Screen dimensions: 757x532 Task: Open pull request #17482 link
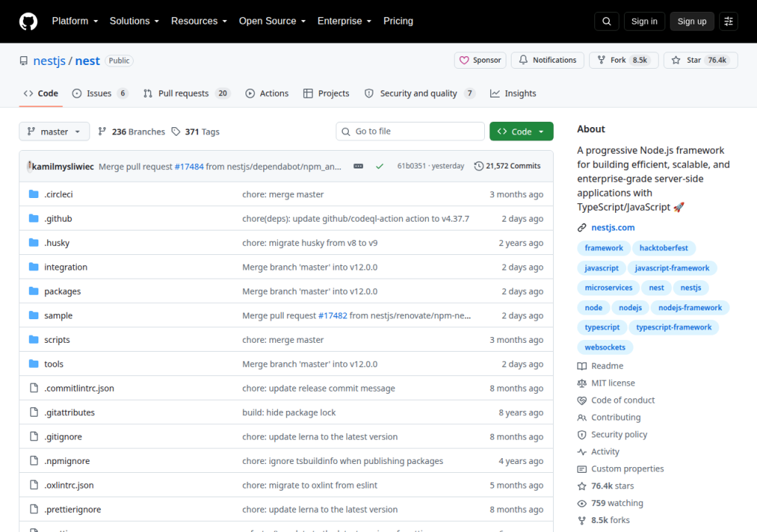point(333,316)
